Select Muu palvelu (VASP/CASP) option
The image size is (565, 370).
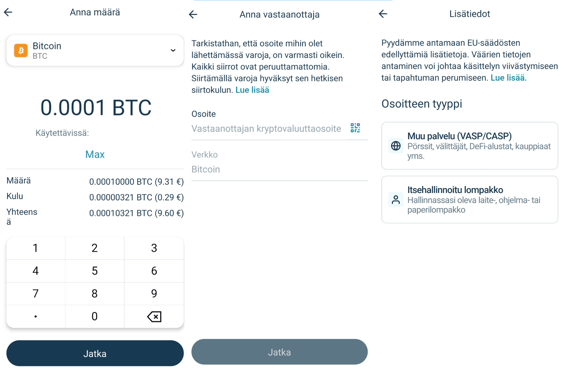[470, 146]
